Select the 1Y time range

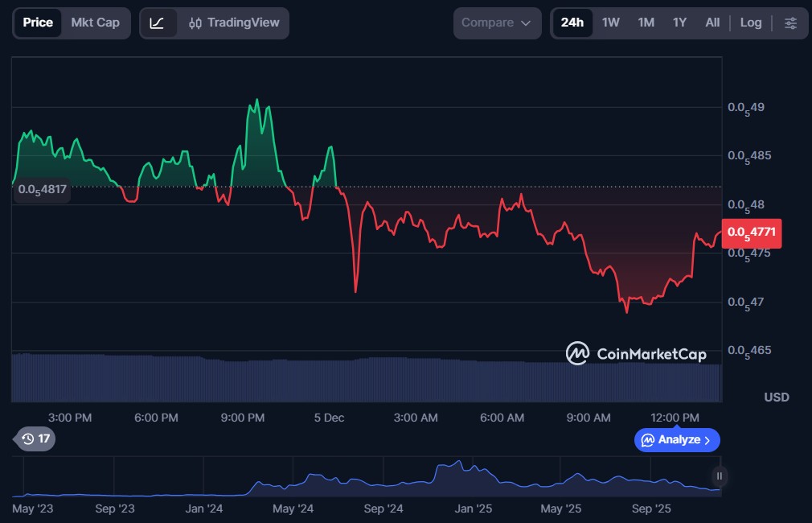point(679,23)
